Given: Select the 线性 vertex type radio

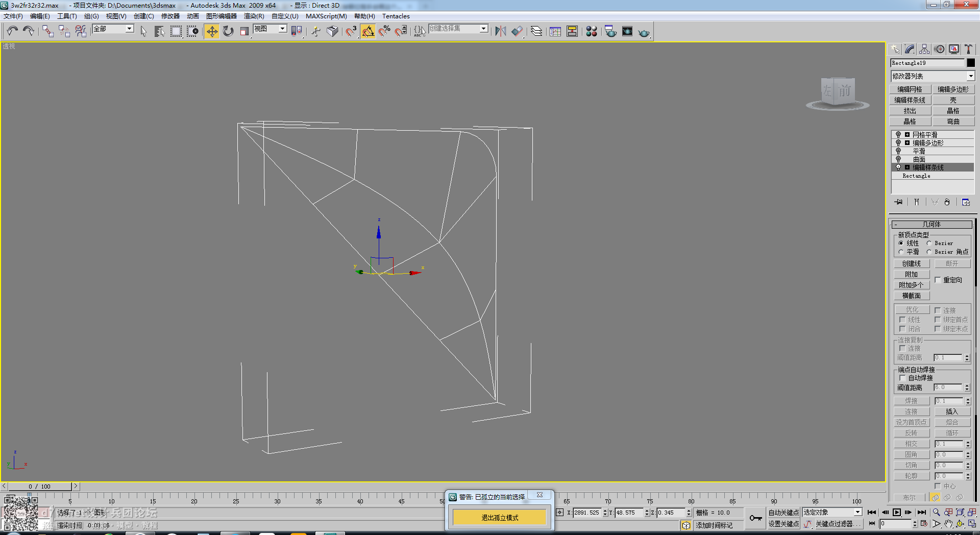Looking at the screenshot, I should 901,243.
